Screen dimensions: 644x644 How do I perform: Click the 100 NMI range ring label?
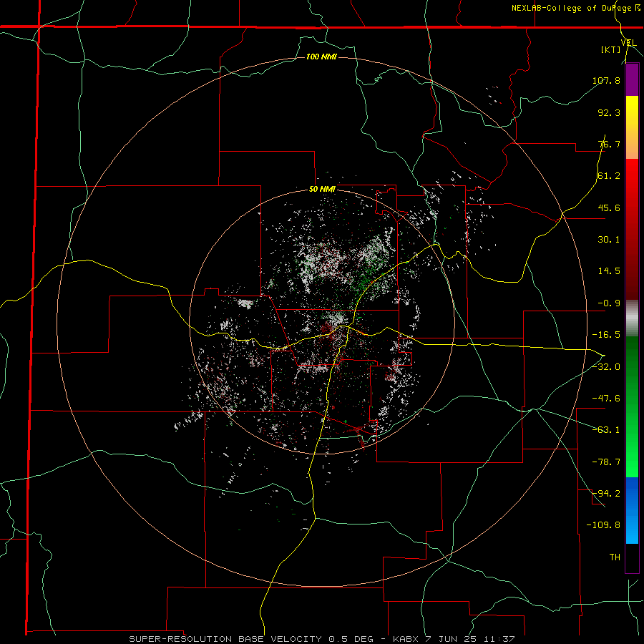click(321, 57)
